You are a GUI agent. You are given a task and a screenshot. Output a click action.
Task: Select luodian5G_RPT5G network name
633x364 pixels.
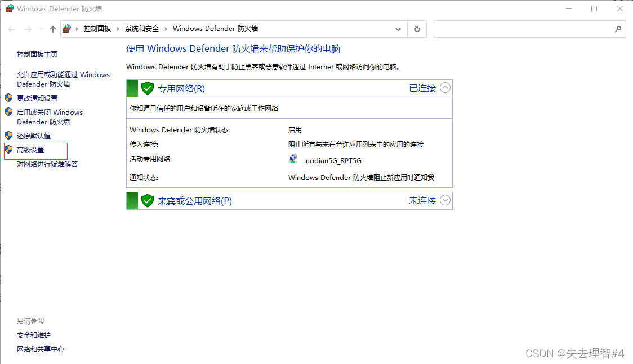click(x=333, y=160)
